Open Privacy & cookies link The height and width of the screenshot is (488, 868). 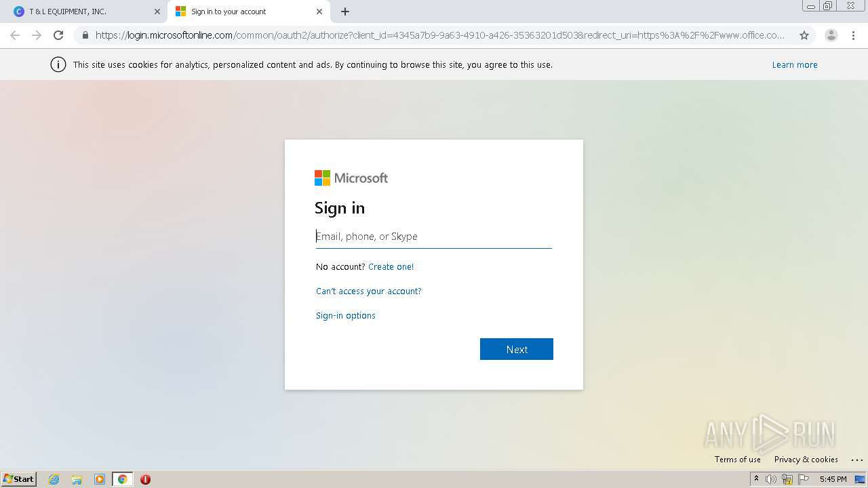point(806,460)
